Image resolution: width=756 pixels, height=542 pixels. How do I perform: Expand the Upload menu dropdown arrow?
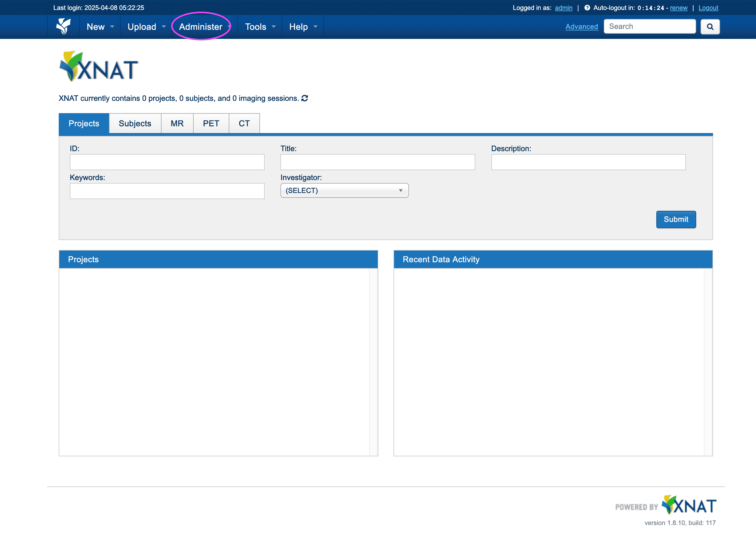point(164,27)
